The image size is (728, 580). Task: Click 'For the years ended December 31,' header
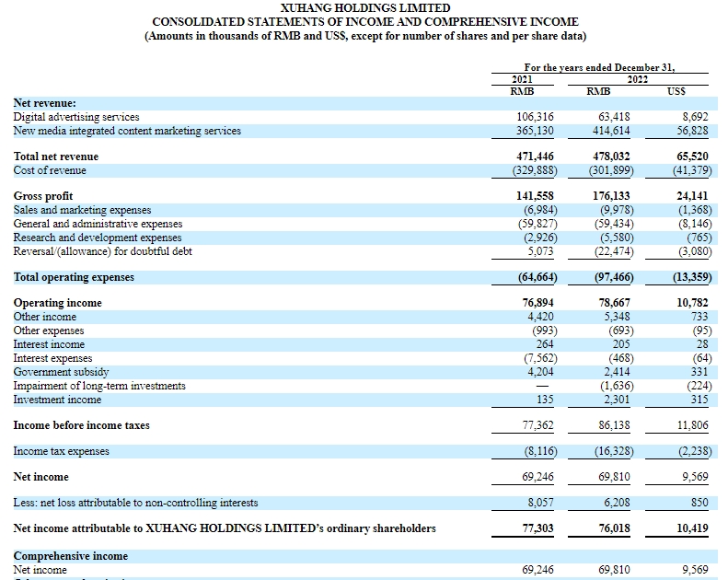(599, 67)
